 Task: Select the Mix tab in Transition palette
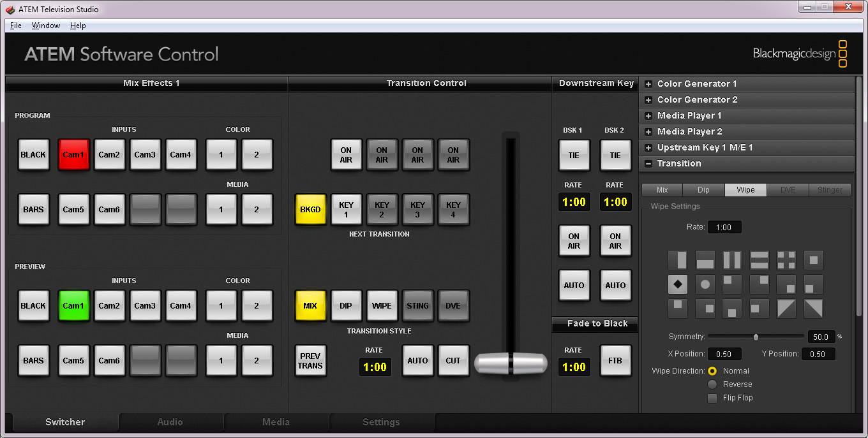click(662, 189)
